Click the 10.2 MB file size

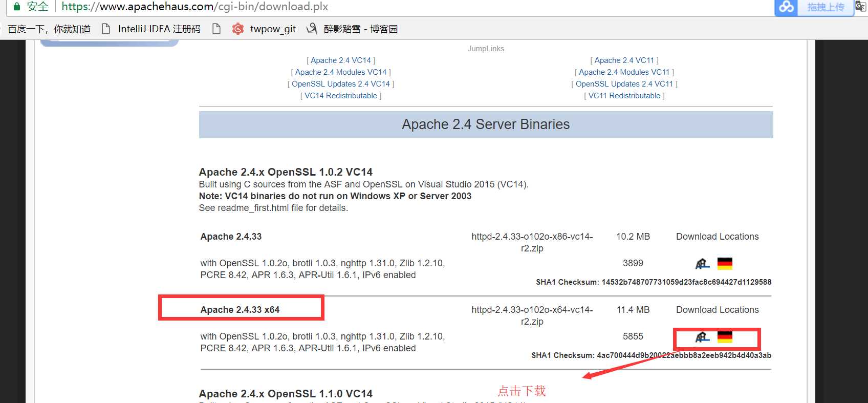(x=633, y=237)
